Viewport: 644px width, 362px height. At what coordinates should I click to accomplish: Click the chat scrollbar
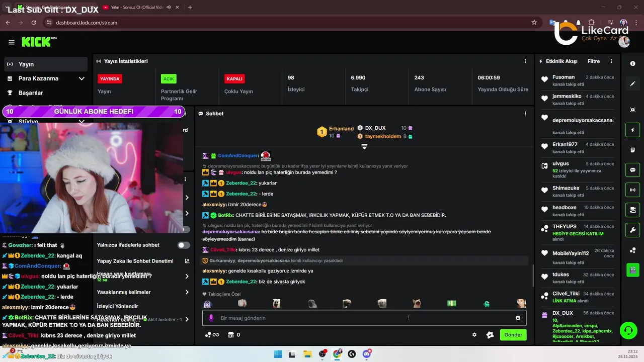[x=534, y=276]
